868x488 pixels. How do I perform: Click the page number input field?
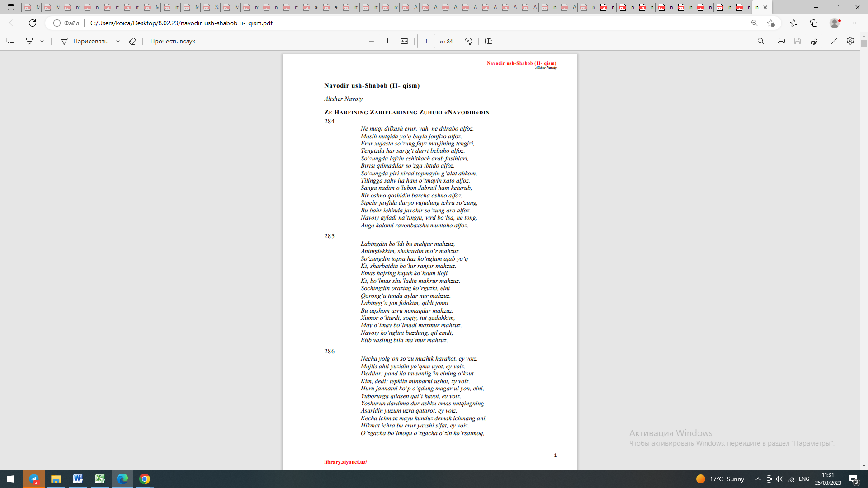click(x=426, y=41)
